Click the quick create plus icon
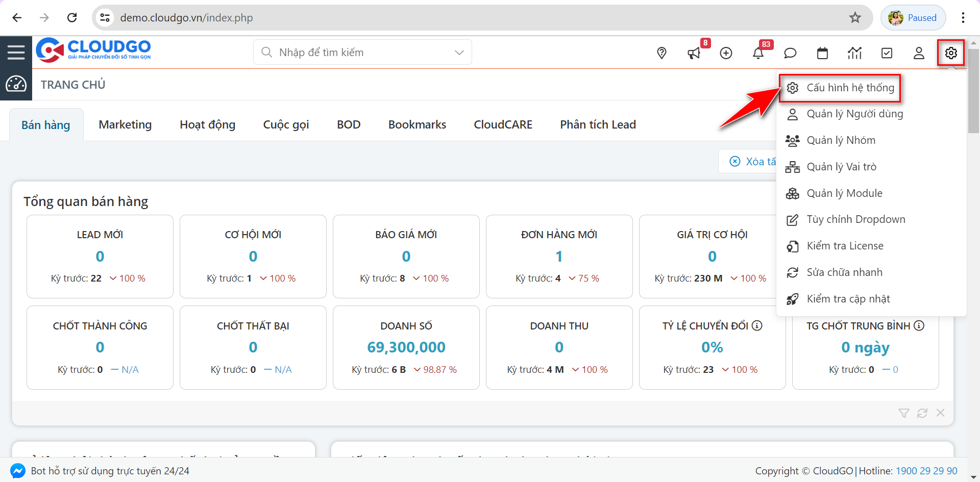 coord(726,53)
